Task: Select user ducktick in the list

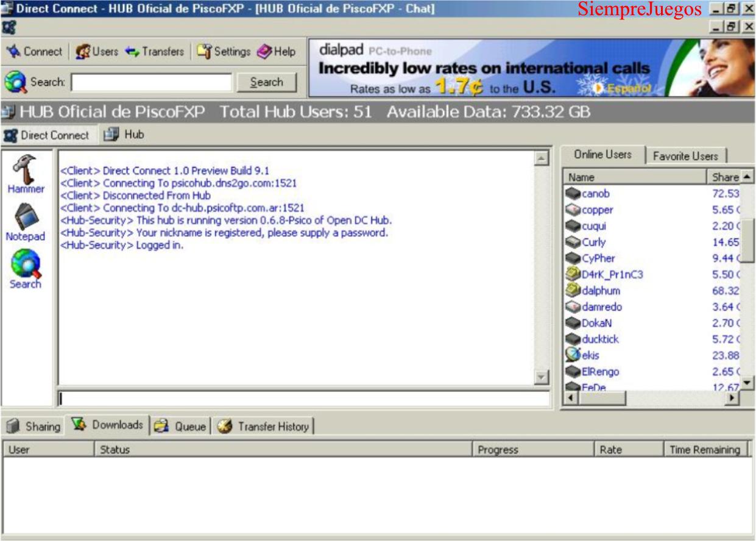Action: (600, 339)
